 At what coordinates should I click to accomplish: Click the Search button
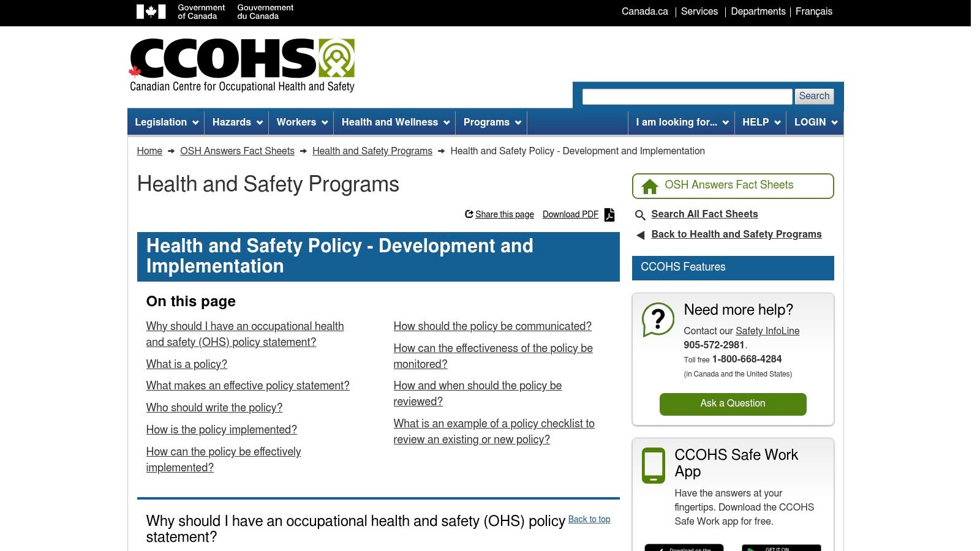point(814,97)
